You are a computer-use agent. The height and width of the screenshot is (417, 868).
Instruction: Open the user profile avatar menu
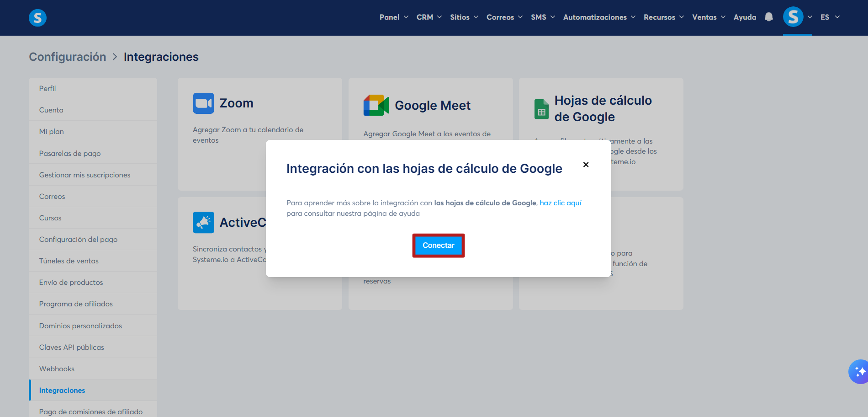(x=793, y=17)
